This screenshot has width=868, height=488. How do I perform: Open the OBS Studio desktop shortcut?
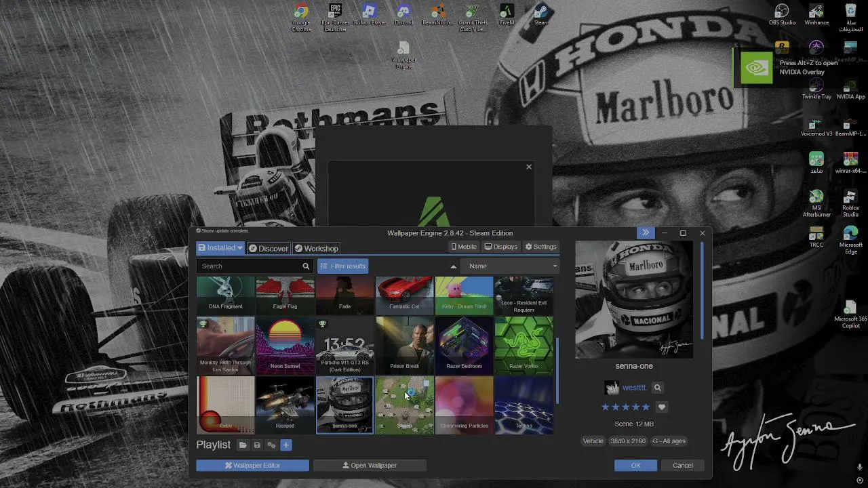(782, 16)
